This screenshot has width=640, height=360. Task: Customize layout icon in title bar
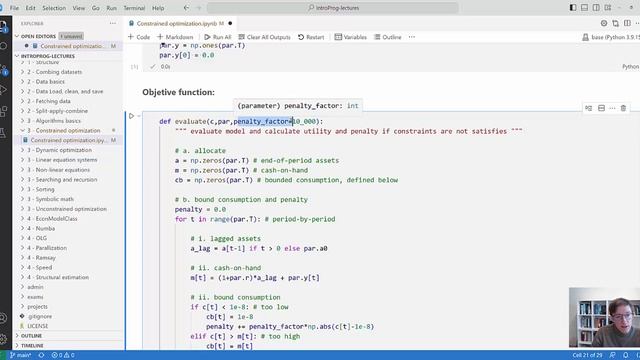(608, 8)
